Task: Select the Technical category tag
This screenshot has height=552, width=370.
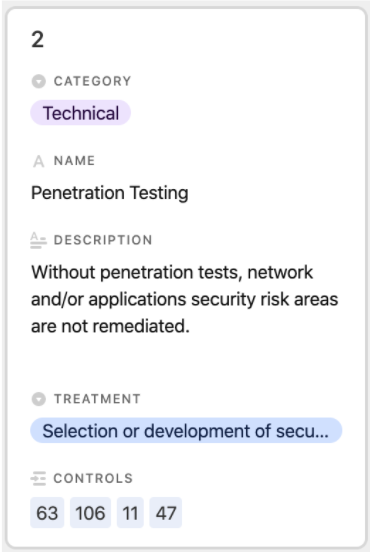Action: coord(81,113)
